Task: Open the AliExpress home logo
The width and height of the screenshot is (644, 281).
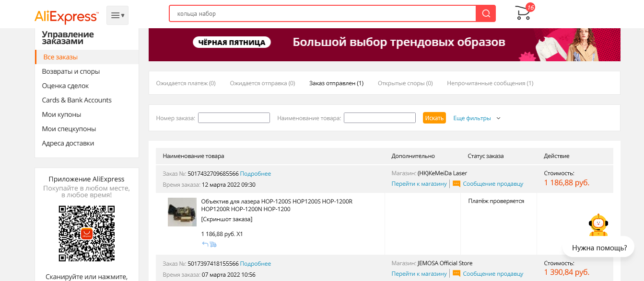Action: coord(66,16)
